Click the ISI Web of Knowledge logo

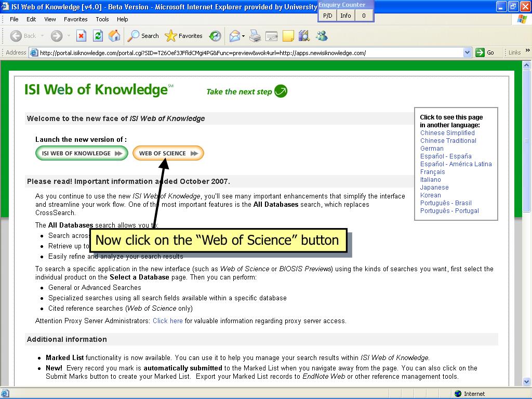point(99,90)
